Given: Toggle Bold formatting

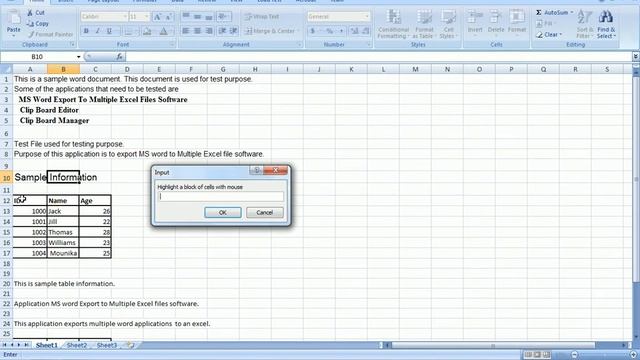Looking at the screenshot, I should click(x=86, y=31).
